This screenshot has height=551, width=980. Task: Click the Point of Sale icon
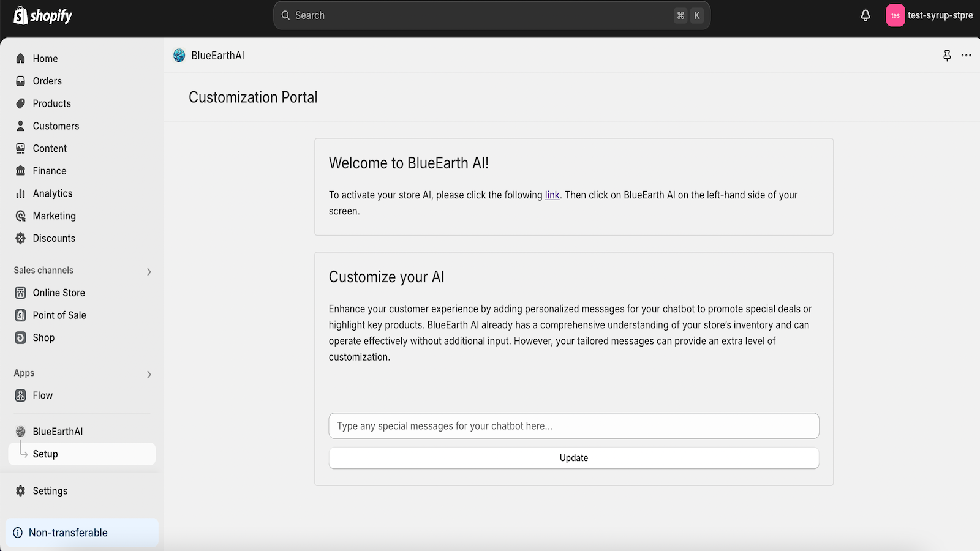click(20, 315)
